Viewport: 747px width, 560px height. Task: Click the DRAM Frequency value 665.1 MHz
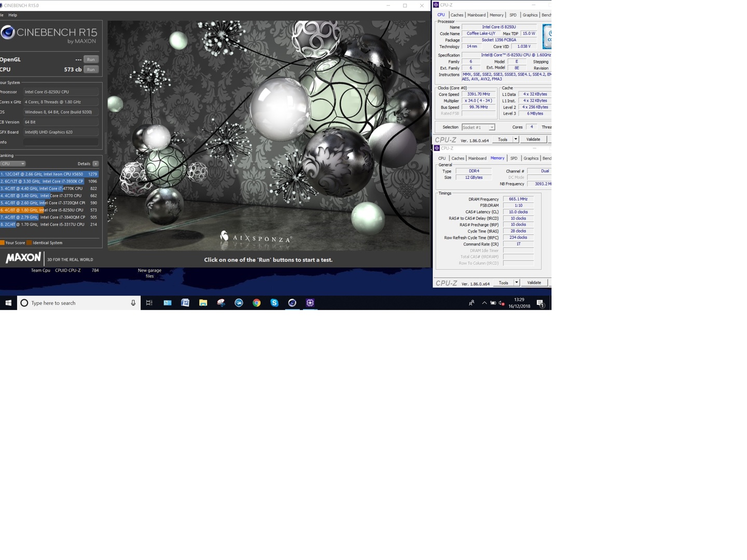pos(518,199)
